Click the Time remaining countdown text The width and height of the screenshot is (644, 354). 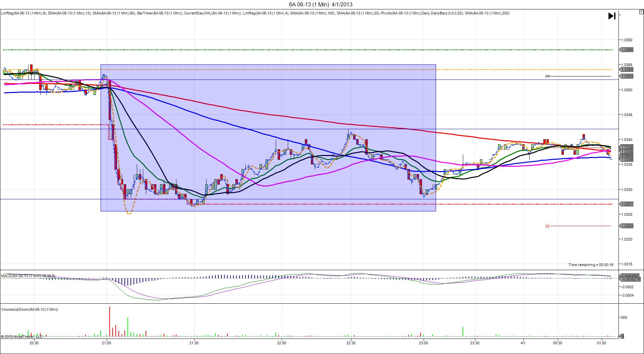click(x=590, y=265)
